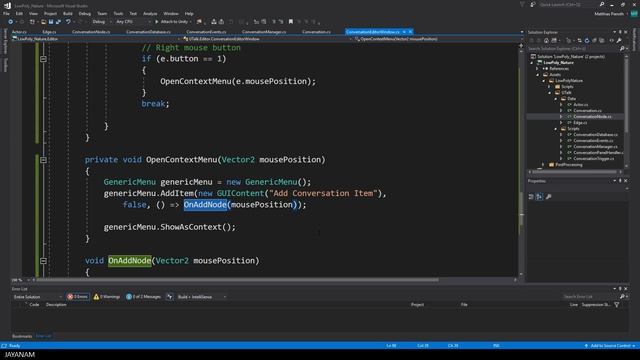Switch Properties panel to Categorized view

click(x=531, y=197)
